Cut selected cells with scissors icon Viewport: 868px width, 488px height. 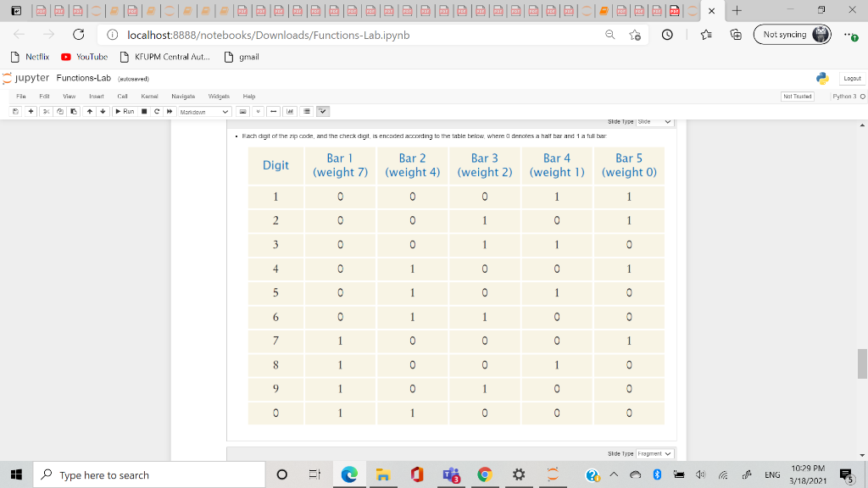tap(47, 111)
